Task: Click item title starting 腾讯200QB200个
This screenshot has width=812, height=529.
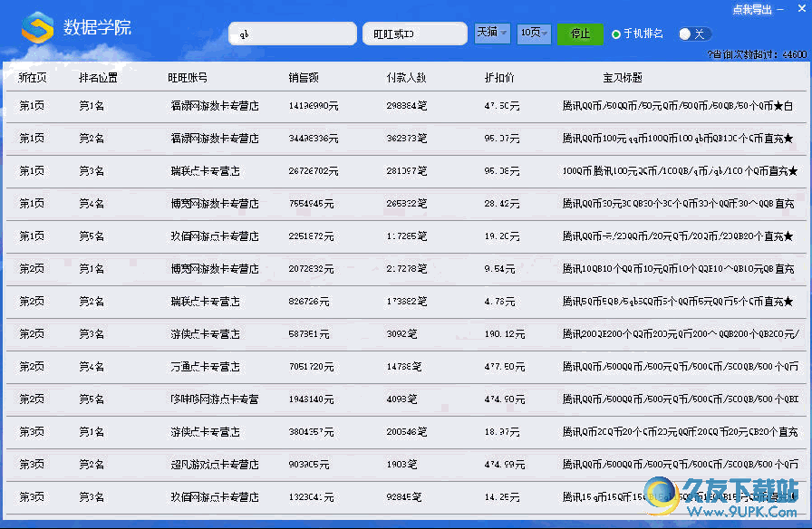Action: click(x=681, y=334)
